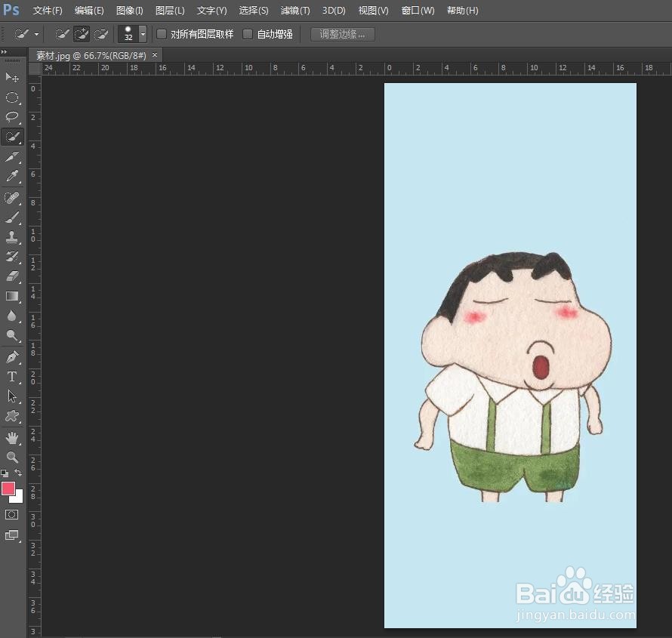Select the History Brush tool
The width and height of the screenshot is (672, 638).
[12, 257]
